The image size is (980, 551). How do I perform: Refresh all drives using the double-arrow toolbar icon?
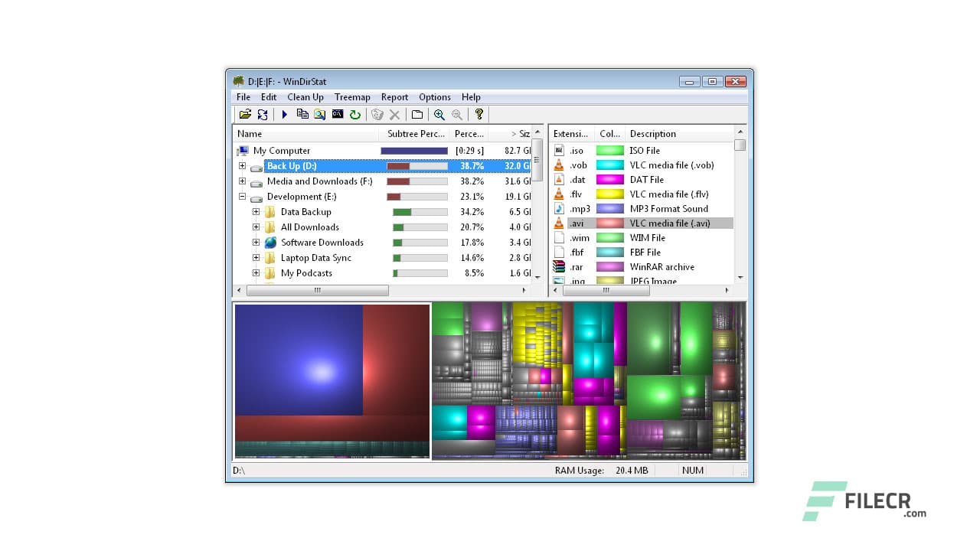click(263, 114)
